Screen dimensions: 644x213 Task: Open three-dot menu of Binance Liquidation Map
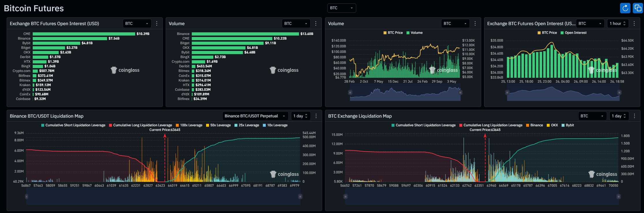(316, 116)
